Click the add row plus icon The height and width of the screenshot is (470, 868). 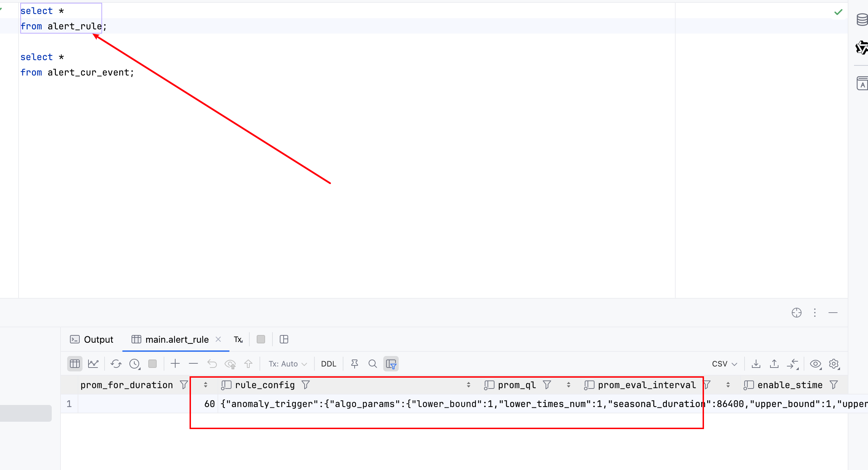(x=175, y=364)
